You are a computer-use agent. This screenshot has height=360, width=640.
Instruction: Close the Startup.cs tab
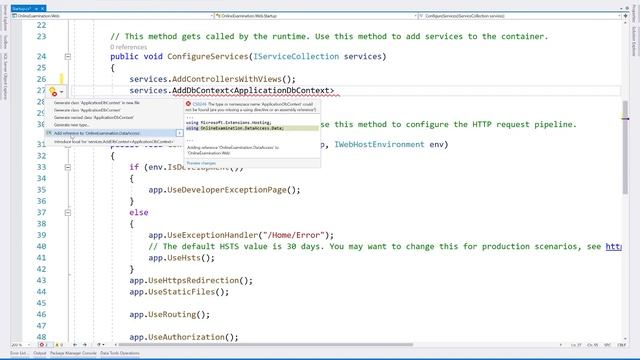pos(42,8)
